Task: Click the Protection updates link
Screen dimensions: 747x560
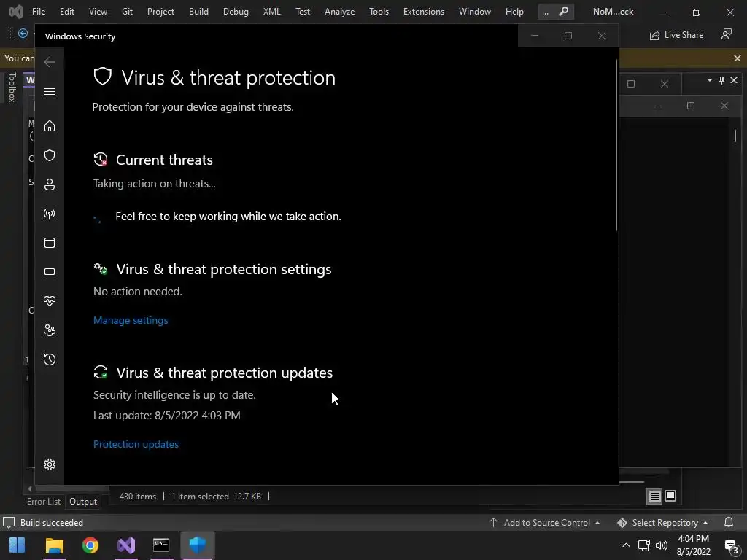Action: (x=136, y=444)
